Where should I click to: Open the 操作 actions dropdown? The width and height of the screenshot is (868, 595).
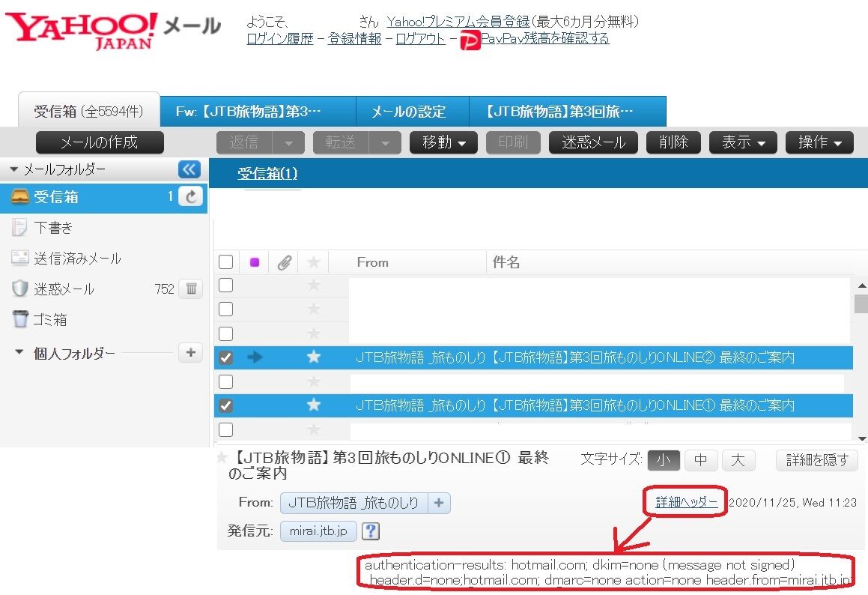(x=819, y=142)
